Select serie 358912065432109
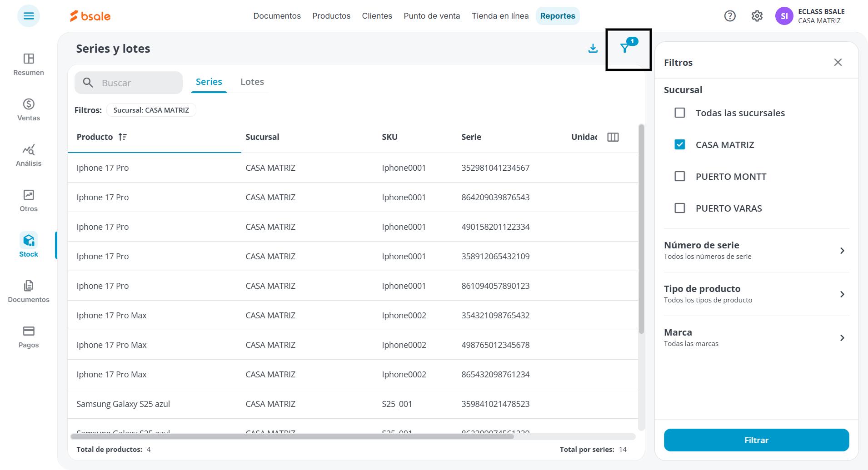Image resolution: width=868 pixels, height=470 pixels. click(495, 256)
